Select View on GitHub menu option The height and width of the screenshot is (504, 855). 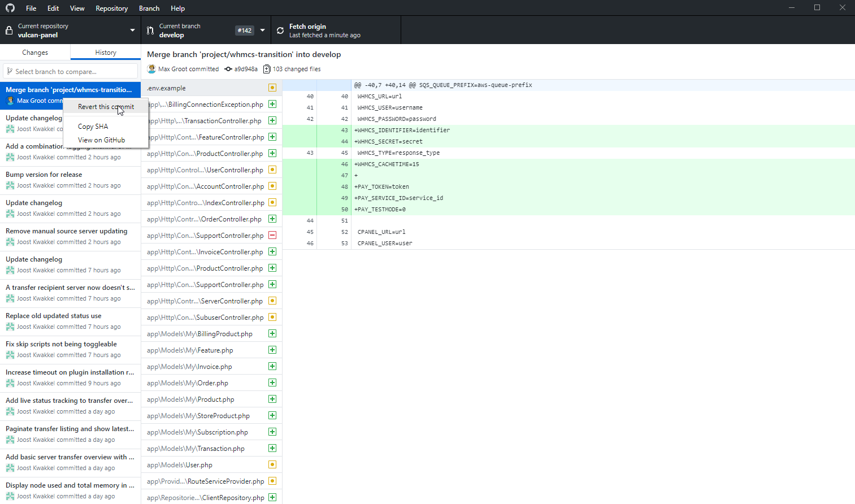(102, 140)
